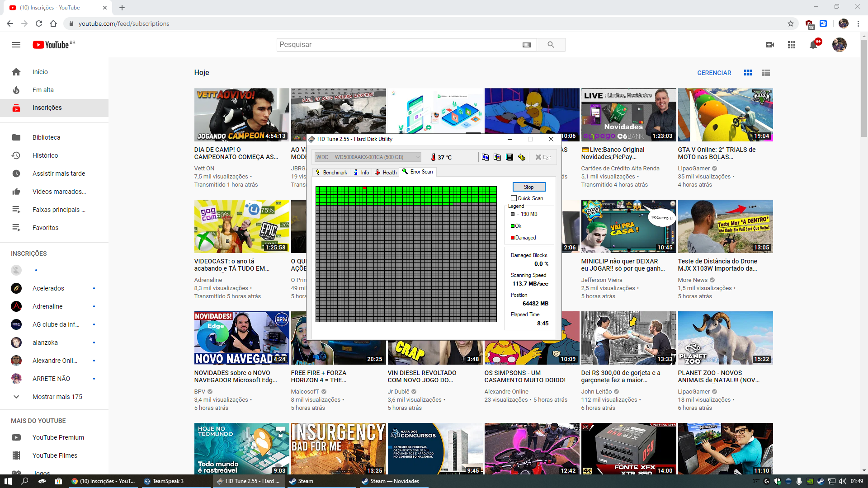Image resolution: width=868 pixels, height=488 pixels.
Task: Open the on-screen keyboard in search box
Action: (527, 45)
